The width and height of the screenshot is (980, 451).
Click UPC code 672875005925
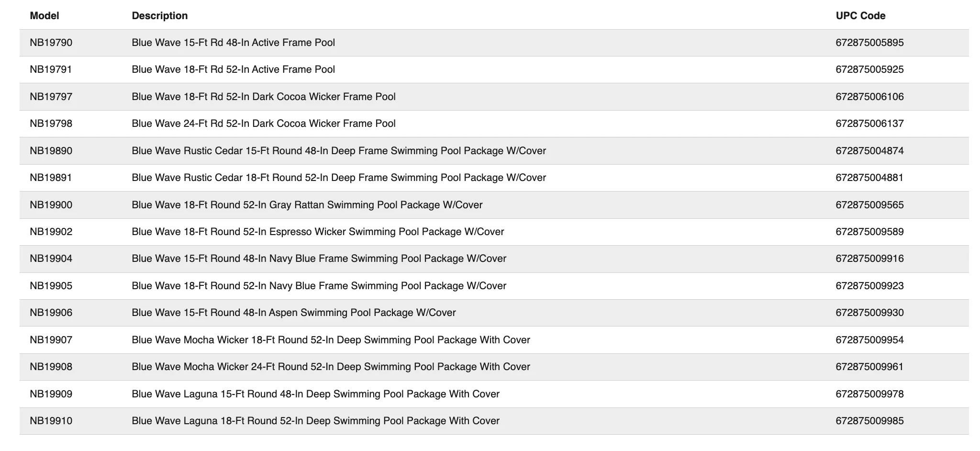click(869, 69)
